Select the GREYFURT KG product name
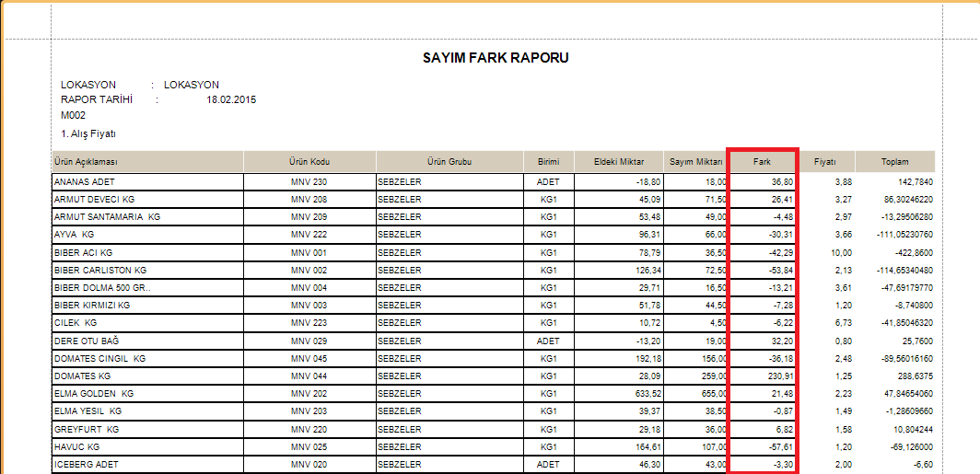This screenshot has height=474, width=980. coord(87,430)
